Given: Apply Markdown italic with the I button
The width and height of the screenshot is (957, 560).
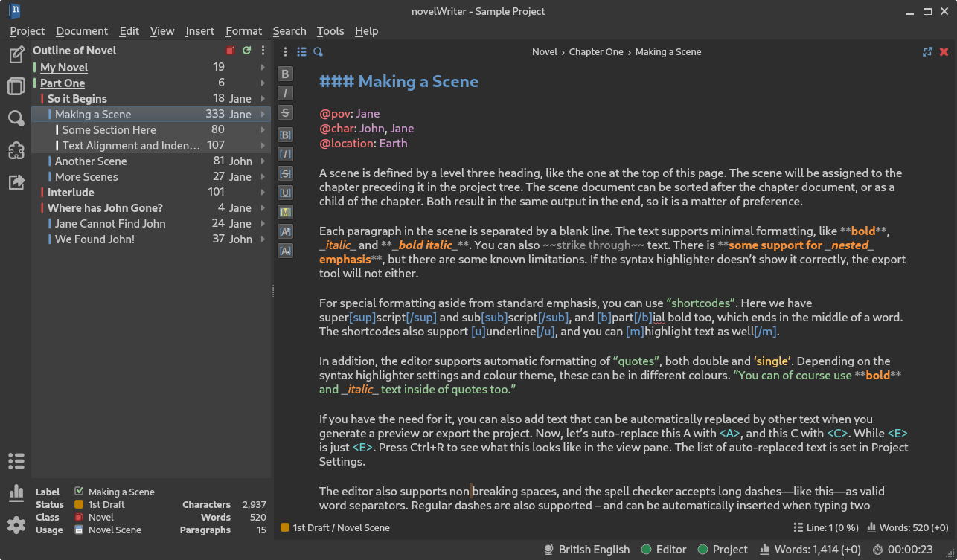Looking at the screenshot, I should point(285,93).
